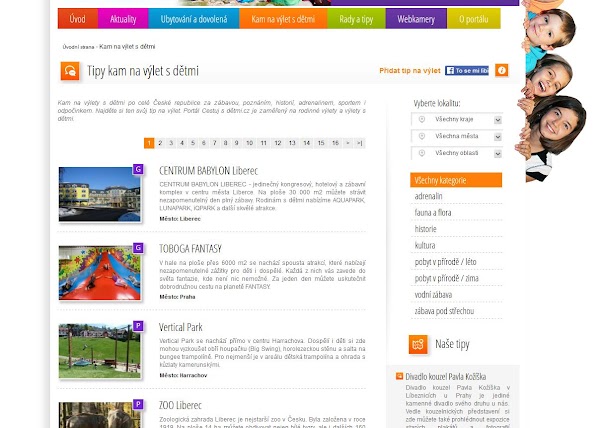This screenshot has width=600, height=428.
Task: Click CENTRUM BABYLON Liberec thumbnail image
Action: tap(99, 194)
